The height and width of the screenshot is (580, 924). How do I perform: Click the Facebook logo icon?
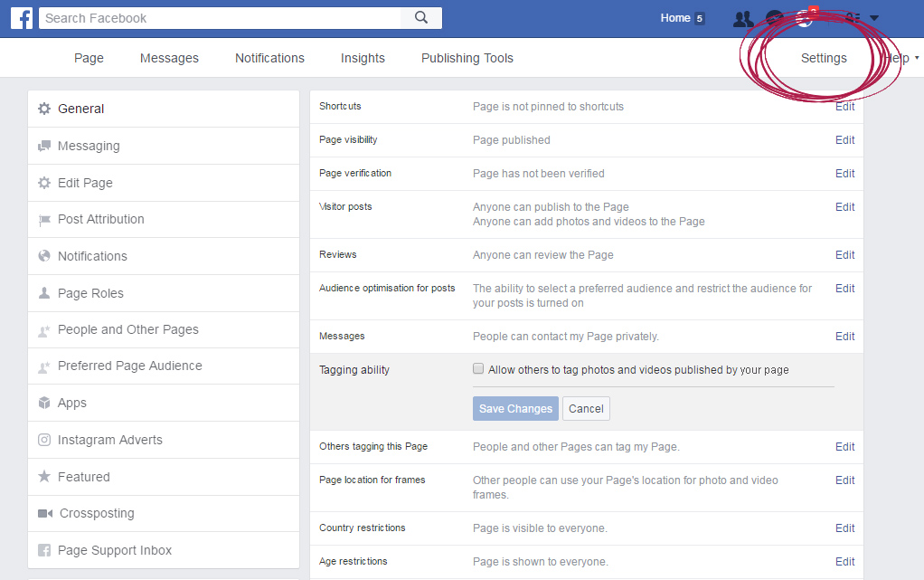pos(22,18)
